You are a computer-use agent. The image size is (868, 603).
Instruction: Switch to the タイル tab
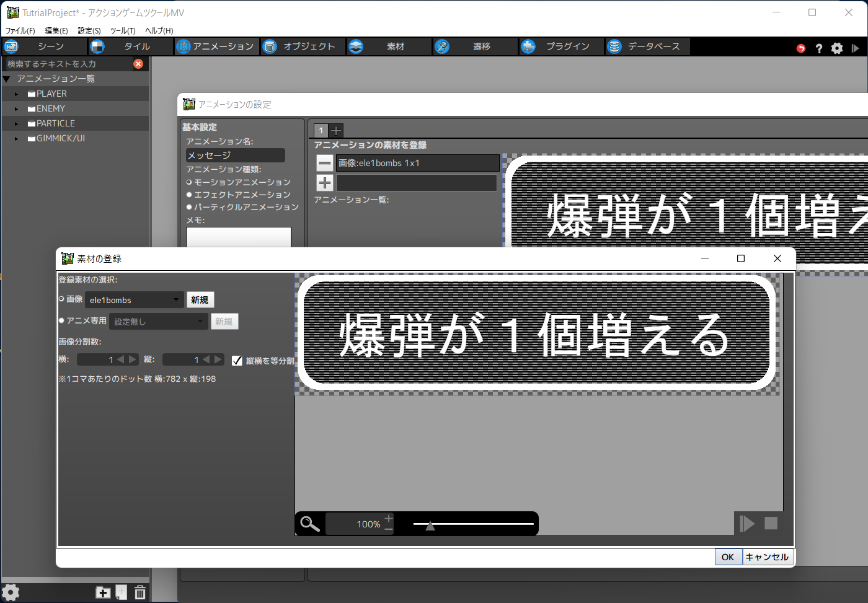(130, 46)
